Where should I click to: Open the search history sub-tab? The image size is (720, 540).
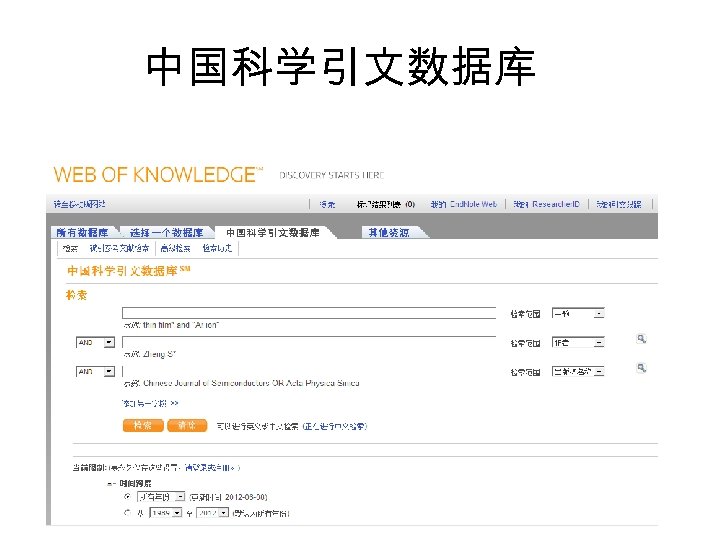tap(218, 248)
